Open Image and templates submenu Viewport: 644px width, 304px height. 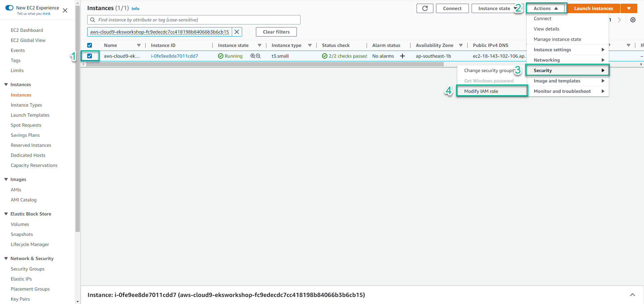click(568, 81)
